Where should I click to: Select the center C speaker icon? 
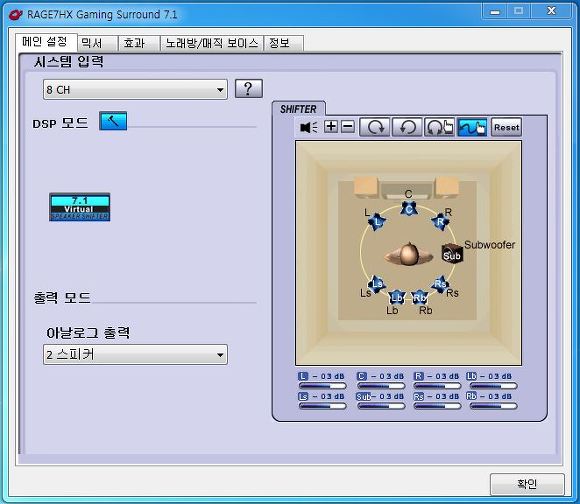[409, 210]
